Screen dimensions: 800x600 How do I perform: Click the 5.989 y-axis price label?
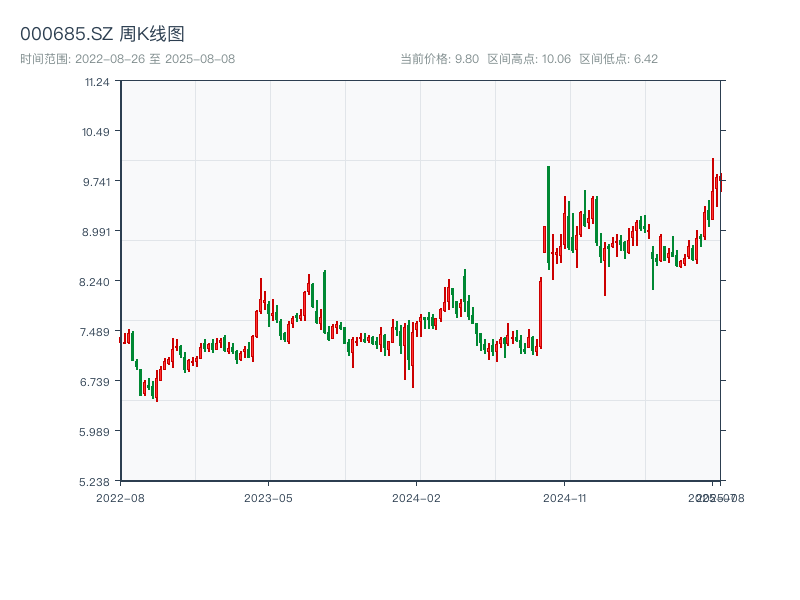(x=97, y=432)
